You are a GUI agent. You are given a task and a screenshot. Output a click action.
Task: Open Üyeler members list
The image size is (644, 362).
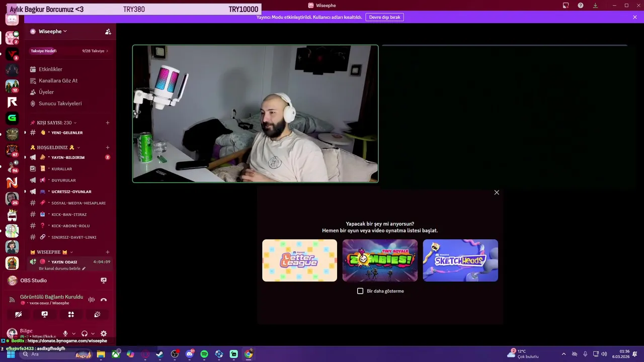pos(70,92)
